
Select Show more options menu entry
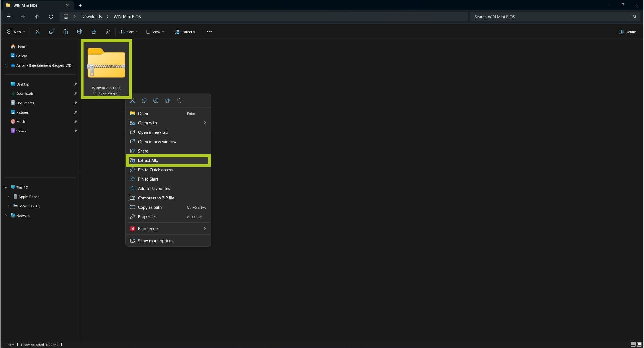tap(155, 241)
